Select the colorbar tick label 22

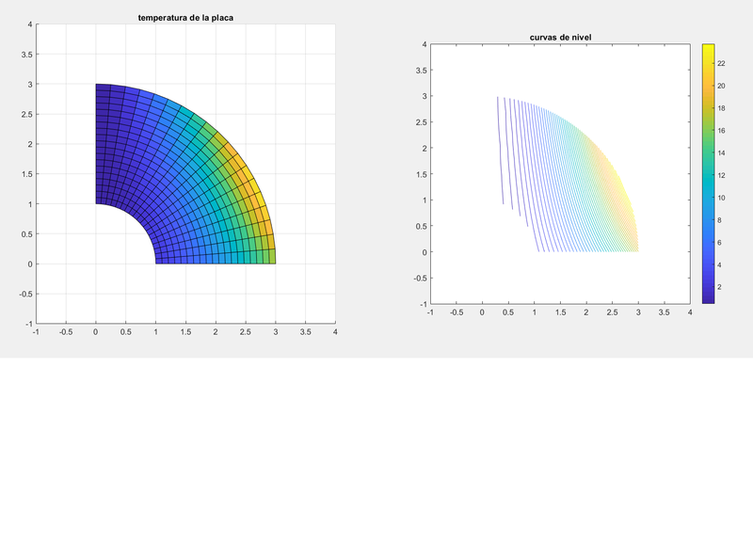(x=721, y=63)
